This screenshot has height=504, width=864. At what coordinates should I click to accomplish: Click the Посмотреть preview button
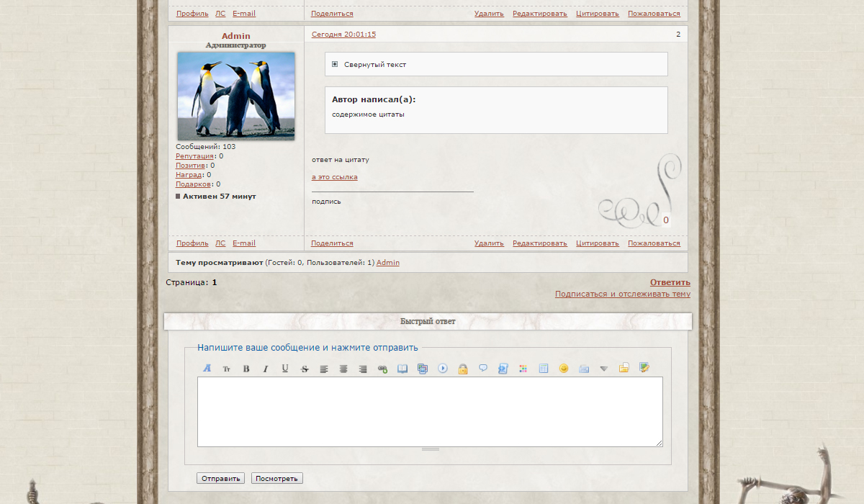[x=277, y=478]
